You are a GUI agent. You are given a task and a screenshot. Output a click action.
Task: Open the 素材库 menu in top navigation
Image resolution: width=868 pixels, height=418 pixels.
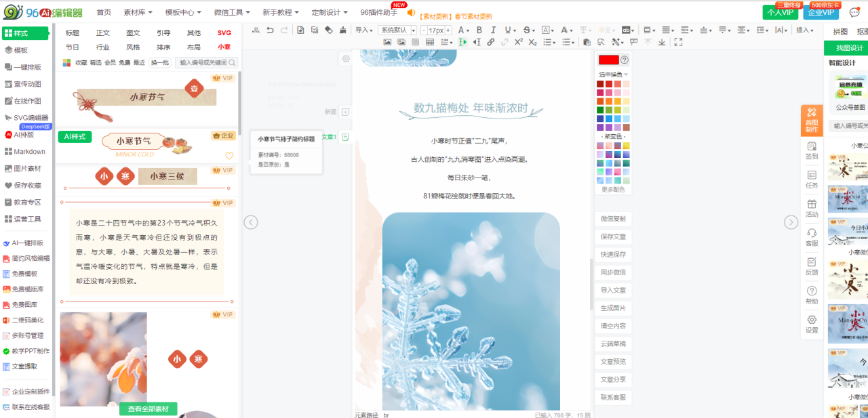tap(138, 12)
